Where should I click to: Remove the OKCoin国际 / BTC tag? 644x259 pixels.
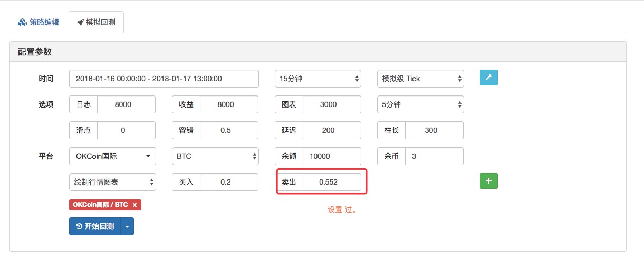click(x=135, y=205)
